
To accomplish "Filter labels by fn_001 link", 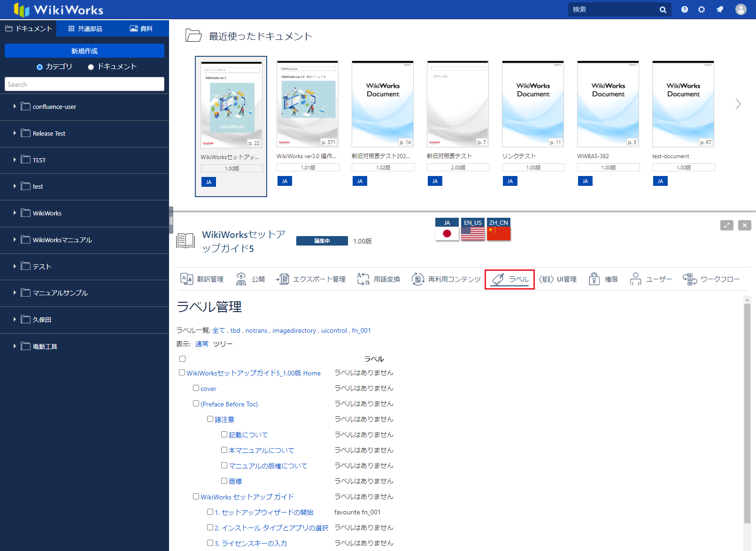I will coord(362,330).
